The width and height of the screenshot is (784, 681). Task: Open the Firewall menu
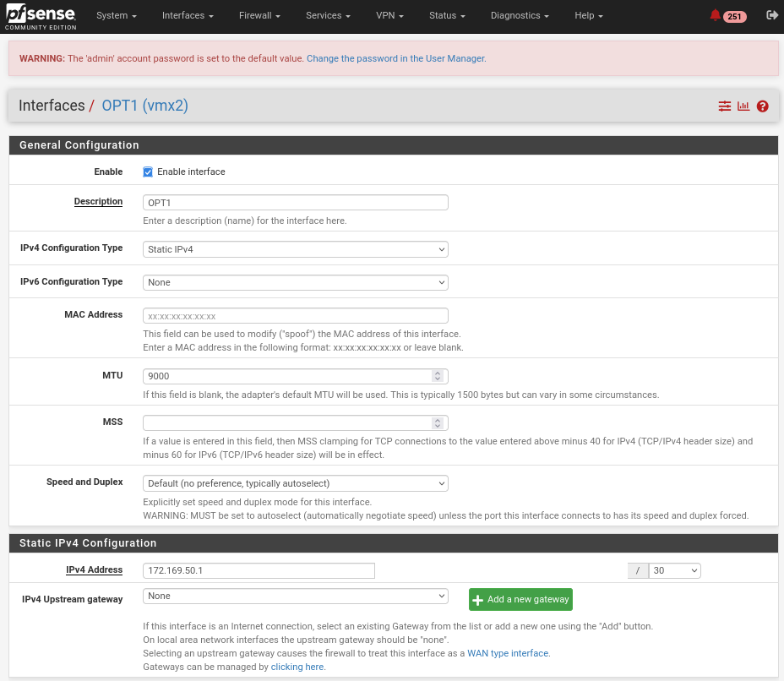259,15
